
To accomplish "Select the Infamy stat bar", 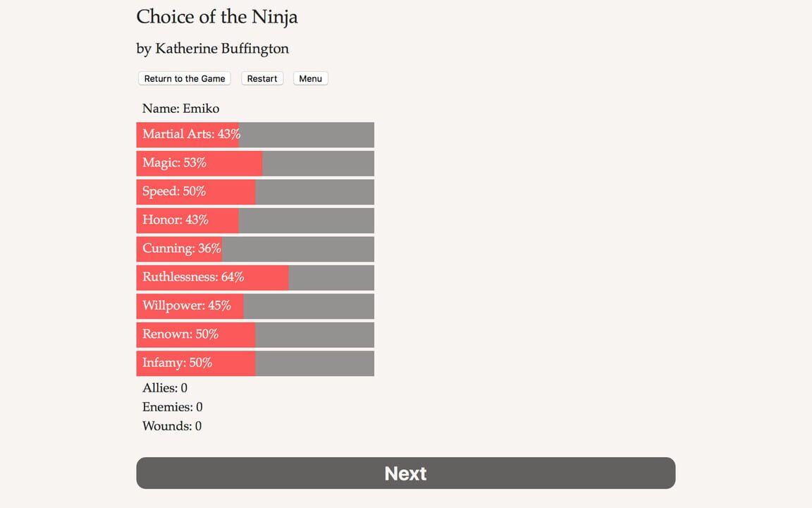I will tap(254, 363).
